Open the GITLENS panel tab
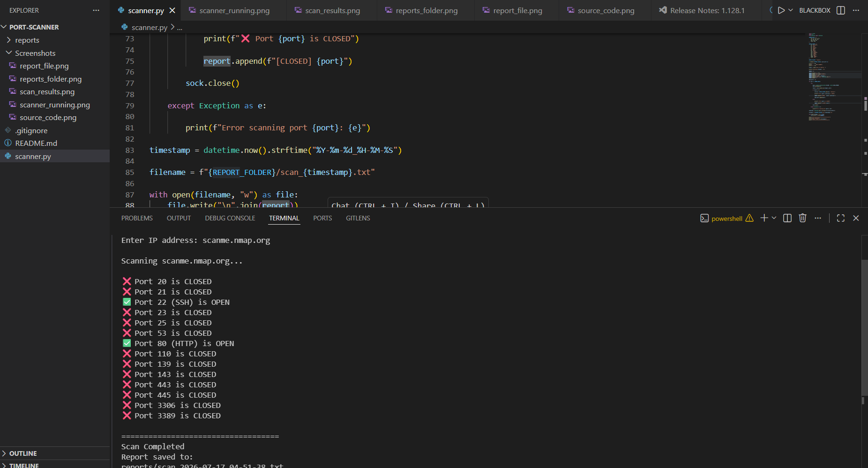Screen dimensions: 868x468 point(358,218)
